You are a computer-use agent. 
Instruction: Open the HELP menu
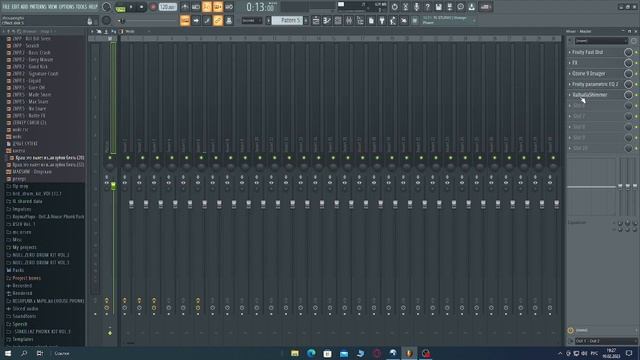click(x=93, y=7)
